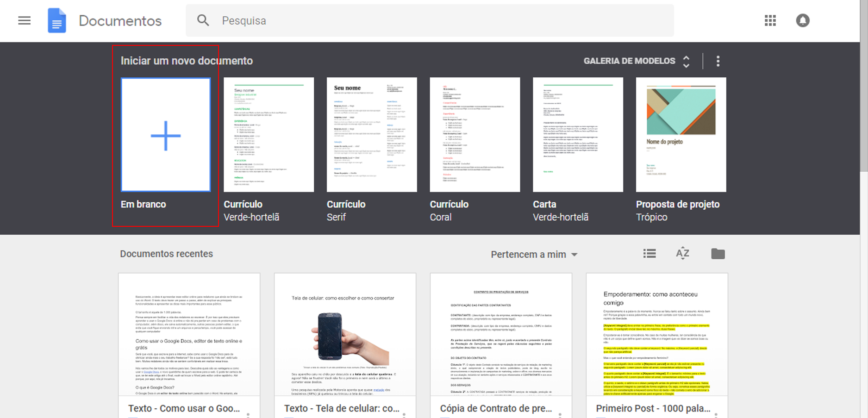Open the Google apps grid
The image size is (868, 418).
[x=770, y=21]
